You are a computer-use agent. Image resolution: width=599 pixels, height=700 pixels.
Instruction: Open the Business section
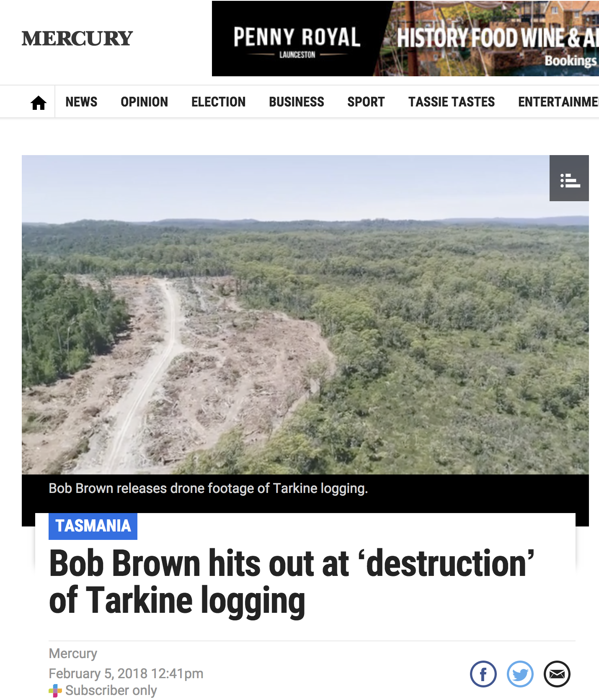coord(297,102)
